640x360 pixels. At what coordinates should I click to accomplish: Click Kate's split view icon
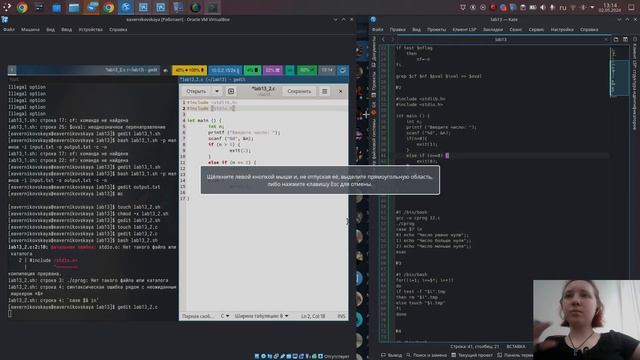[625, 40]
